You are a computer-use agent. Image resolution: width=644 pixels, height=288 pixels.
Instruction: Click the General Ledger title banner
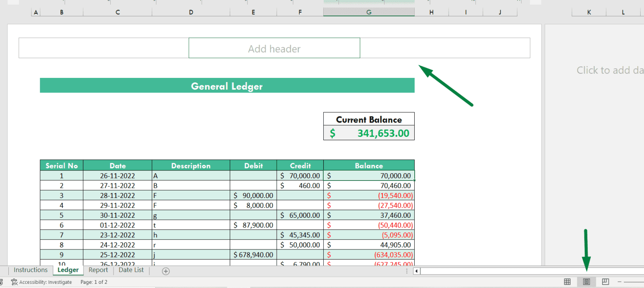[x=227, y=86]
